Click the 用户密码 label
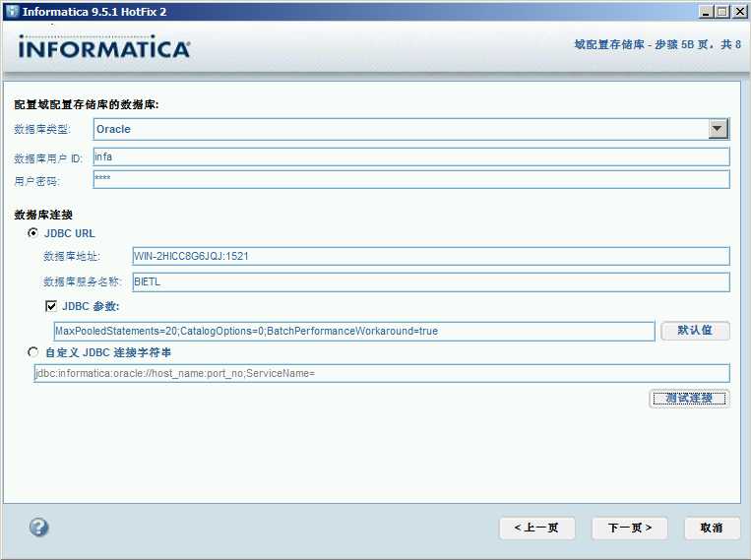 click(36, 181)
